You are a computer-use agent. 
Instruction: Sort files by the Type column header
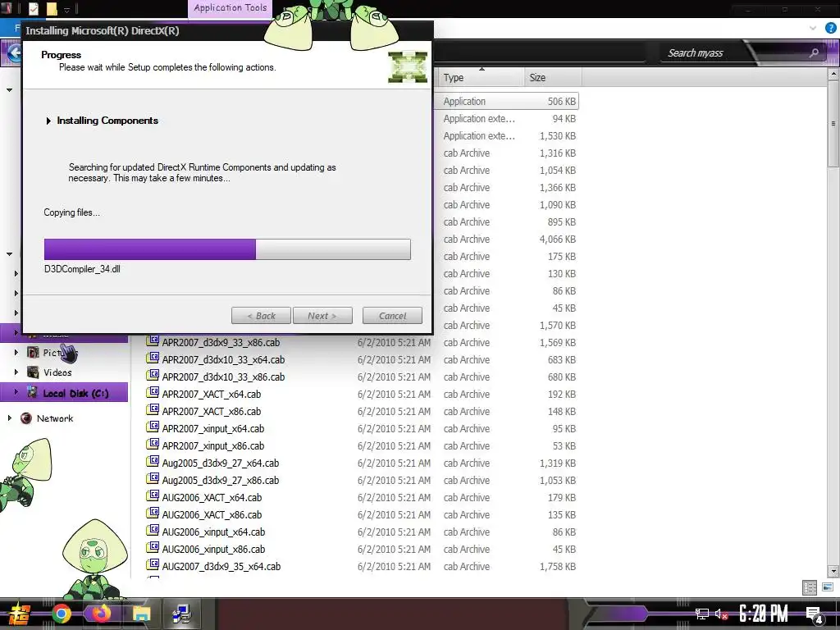pos(481,78)
